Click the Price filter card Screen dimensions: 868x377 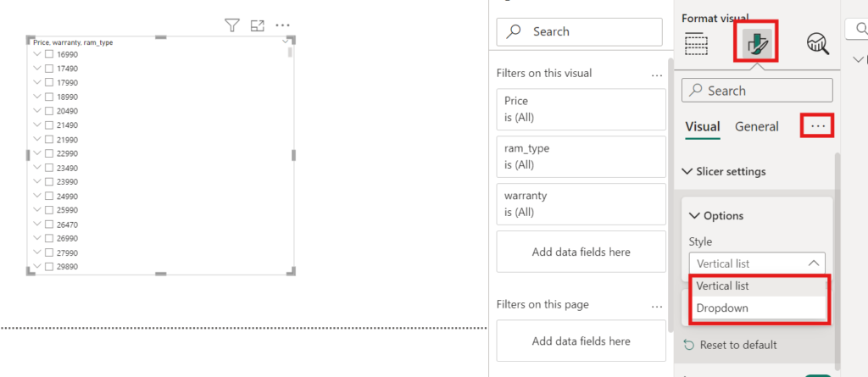pyautogui.click(x=581, y=109)
